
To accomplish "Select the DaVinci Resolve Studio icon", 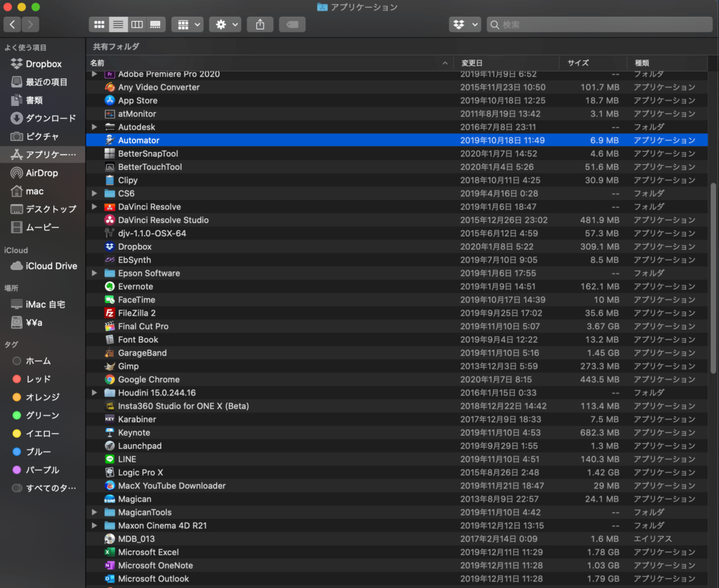I will 110,220.
